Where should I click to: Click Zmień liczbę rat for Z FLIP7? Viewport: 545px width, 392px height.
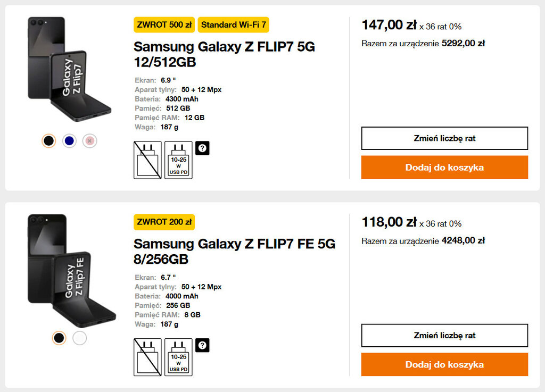click(444, 138)
